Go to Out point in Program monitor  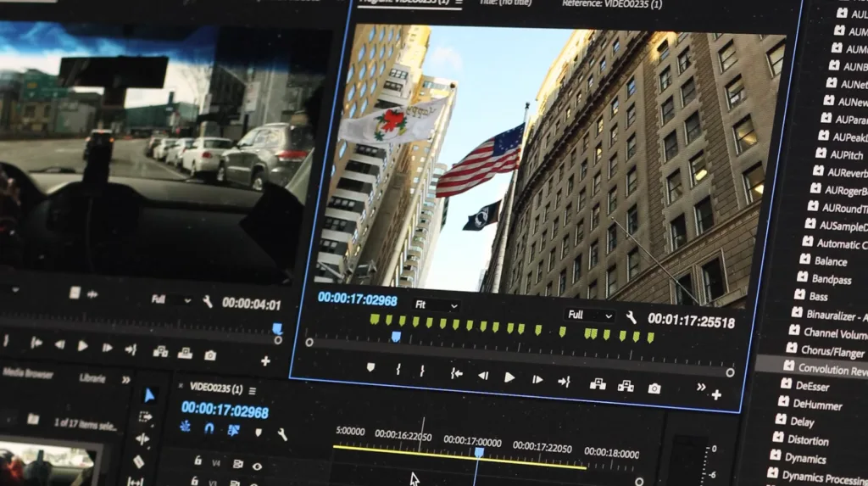click(564, 382)
